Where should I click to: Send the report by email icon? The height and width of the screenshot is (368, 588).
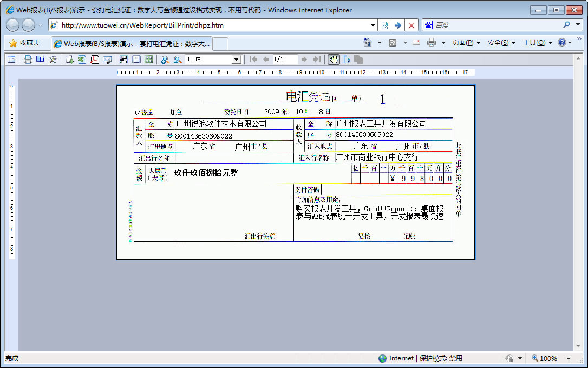click(107, 60)
